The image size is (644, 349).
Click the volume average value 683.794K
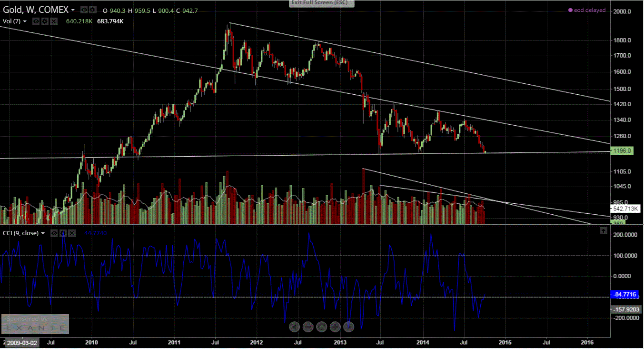pos(110,21)
